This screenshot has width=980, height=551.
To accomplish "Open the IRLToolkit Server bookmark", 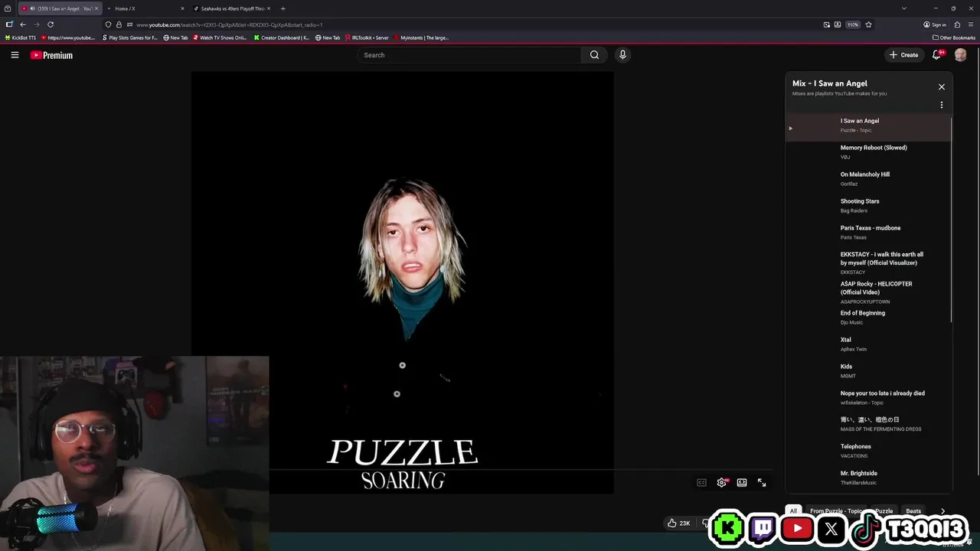I will tap(367, 37).
